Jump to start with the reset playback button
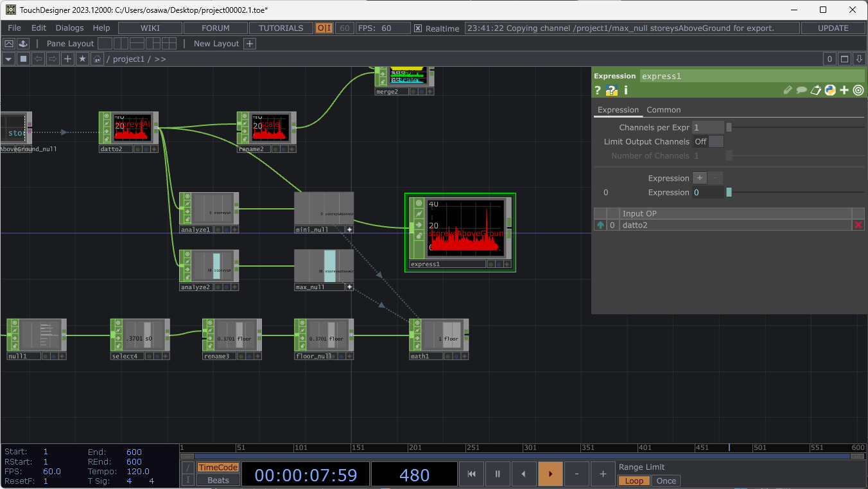 click(471, 474)
